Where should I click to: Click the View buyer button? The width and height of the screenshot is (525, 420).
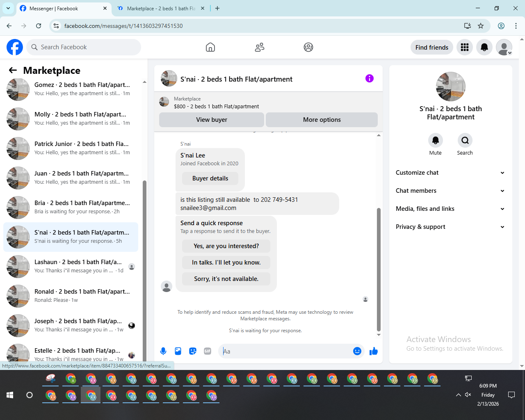point(212,120)
